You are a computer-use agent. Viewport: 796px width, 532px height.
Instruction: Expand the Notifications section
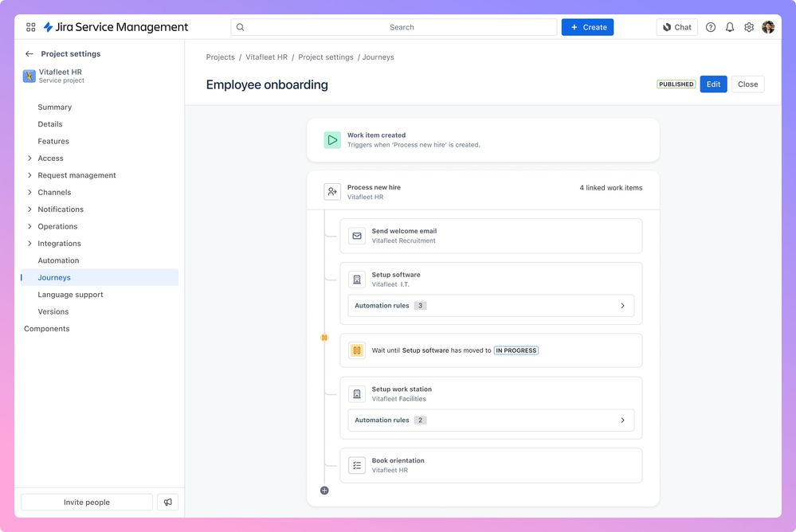[x=29, y=209]
